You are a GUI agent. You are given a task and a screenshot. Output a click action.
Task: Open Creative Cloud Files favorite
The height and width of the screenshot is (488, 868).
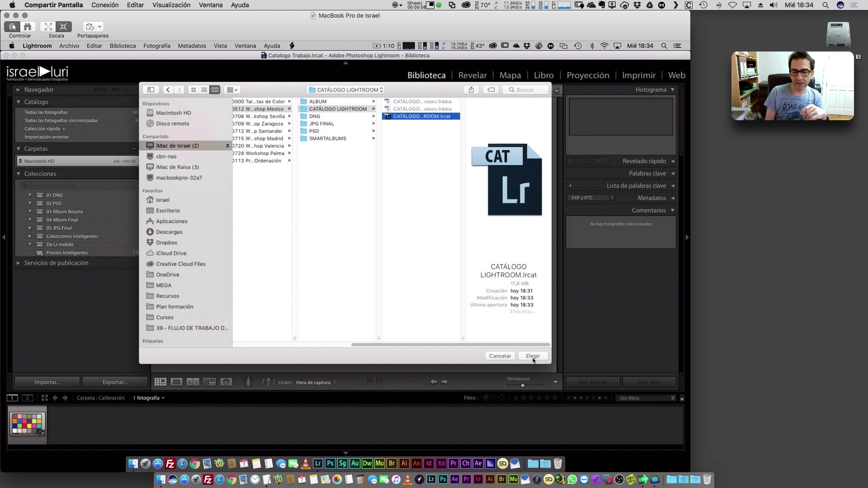[181, 264]
